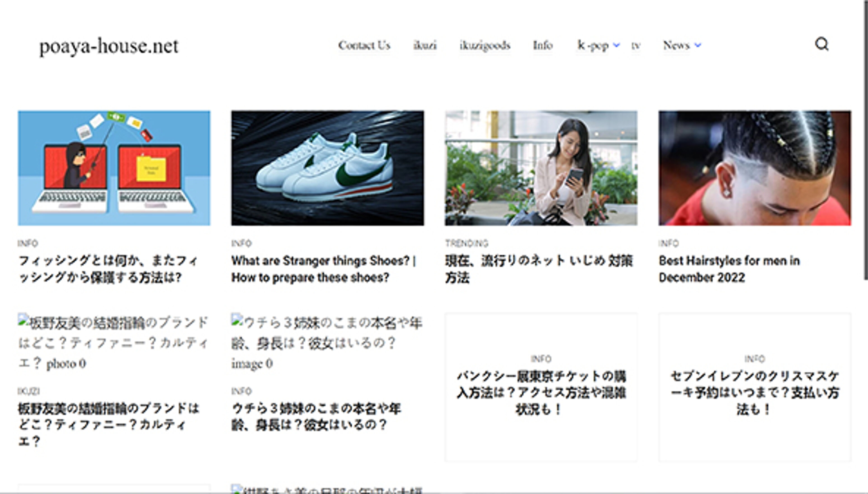Screen dimensions: 868x494
Task: Click the poaya-house.net site title
Action: [108, 46]
